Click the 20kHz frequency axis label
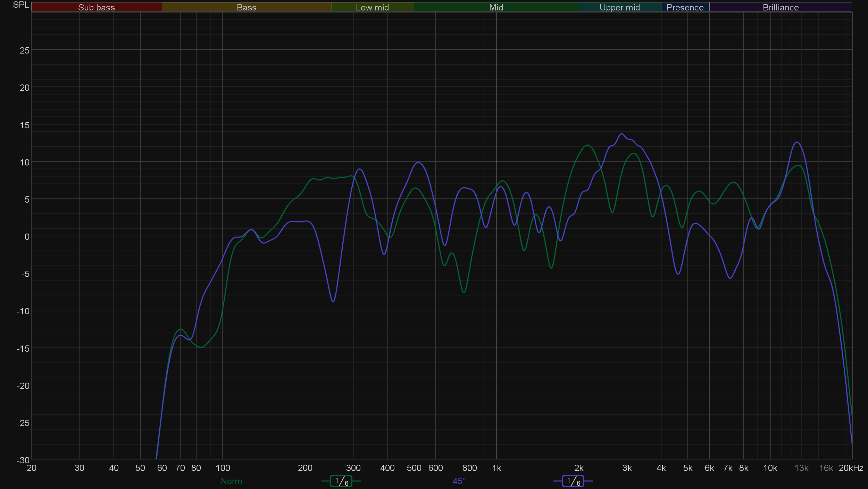The width and height of the screenshot is (868, 489). coord(851,468)
